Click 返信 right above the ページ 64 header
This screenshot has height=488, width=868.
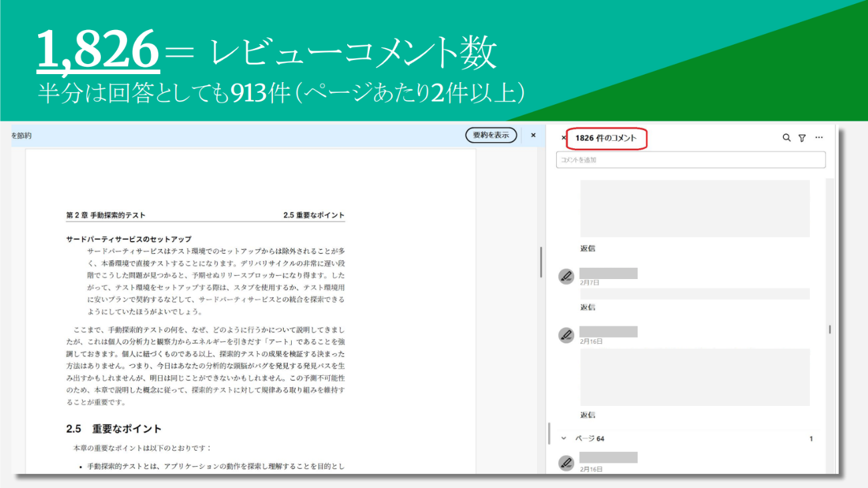[x=588, y=415]
